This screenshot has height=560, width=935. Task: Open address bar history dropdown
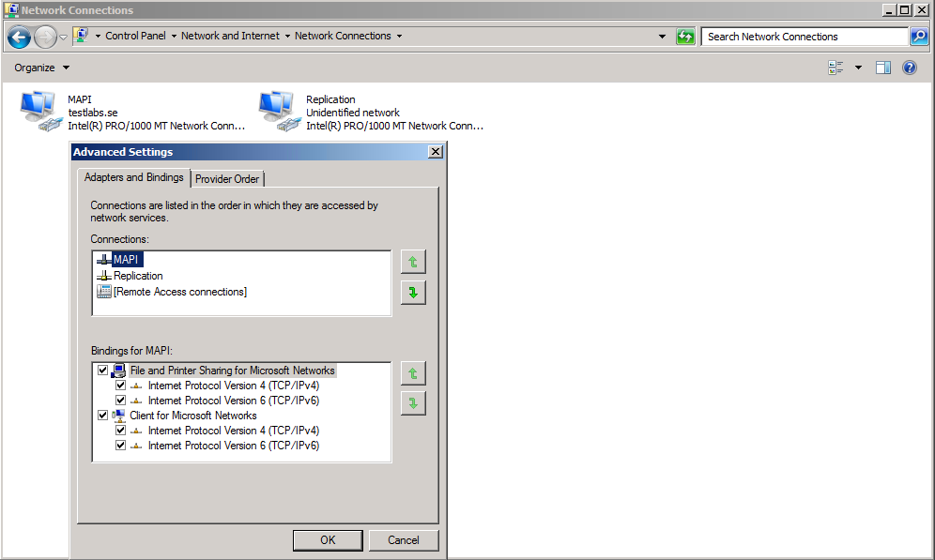tap(662, 37)
